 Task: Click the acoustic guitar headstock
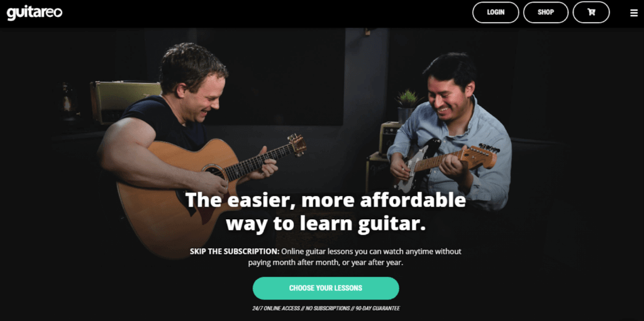pyautogui.click(x=297, y=144)
